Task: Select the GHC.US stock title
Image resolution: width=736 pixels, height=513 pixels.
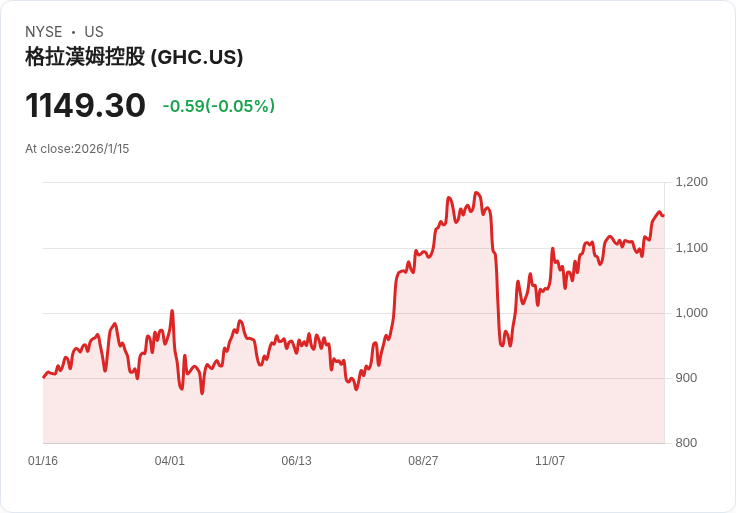Action: click(134, 57)
